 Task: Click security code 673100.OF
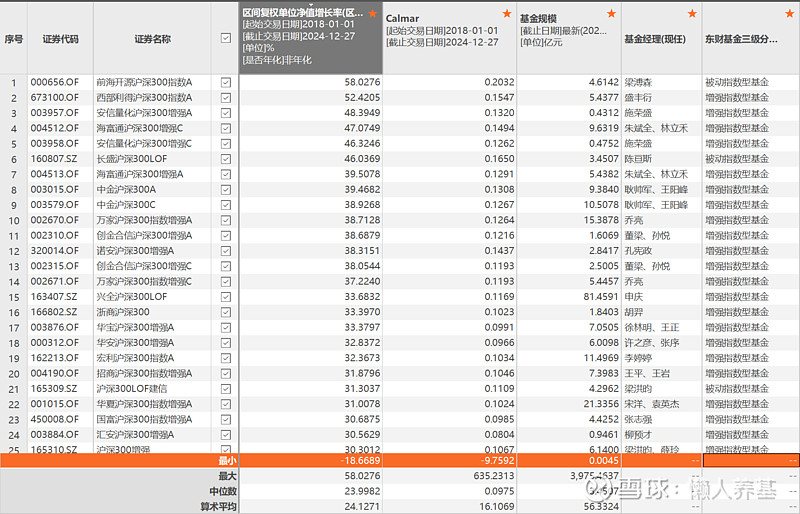pos(55,97)
